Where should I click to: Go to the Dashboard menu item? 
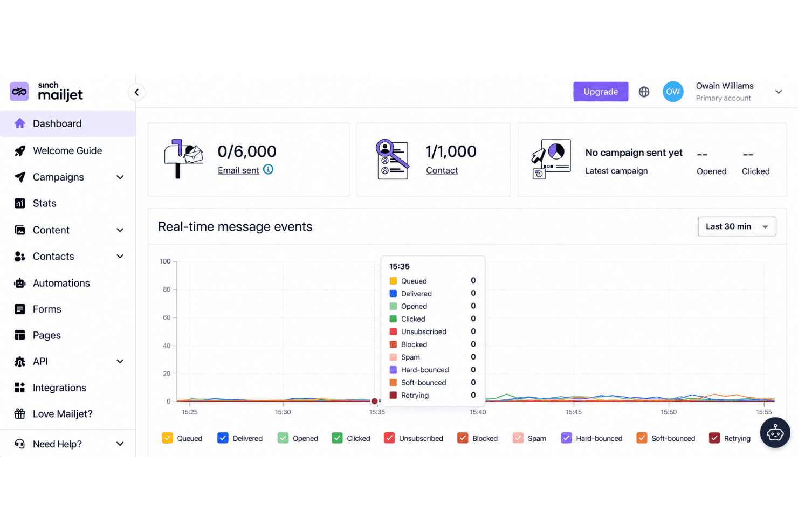(68, 124)
